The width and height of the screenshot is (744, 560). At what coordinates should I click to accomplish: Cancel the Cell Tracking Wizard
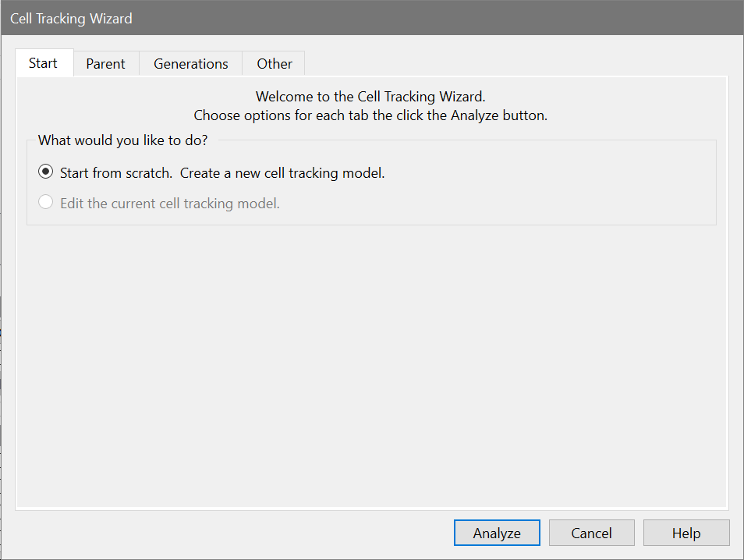[591, 533]
